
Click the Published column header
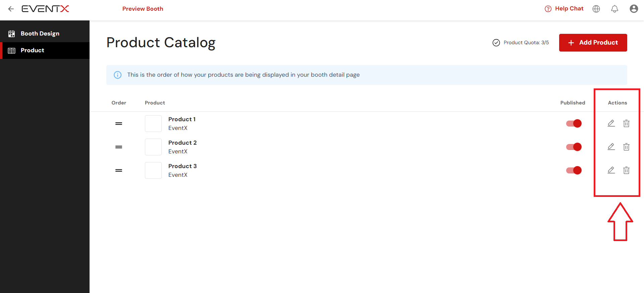[573, 103]
